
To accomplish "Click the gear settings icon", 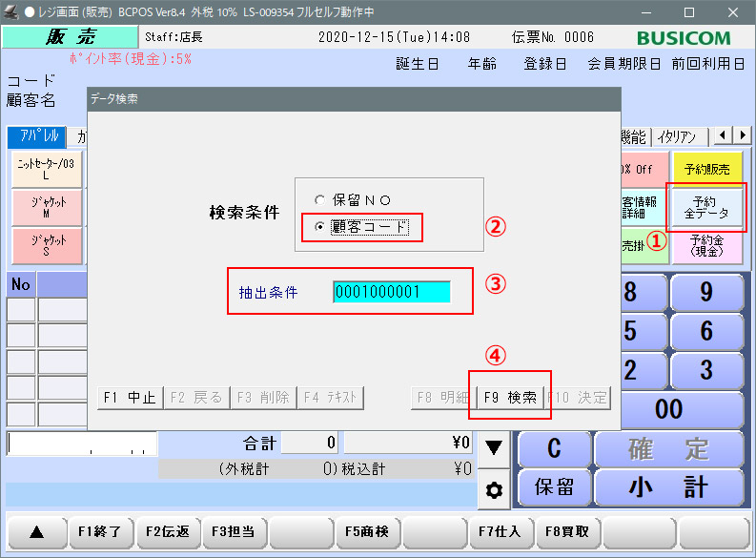I will coord(494,489).
